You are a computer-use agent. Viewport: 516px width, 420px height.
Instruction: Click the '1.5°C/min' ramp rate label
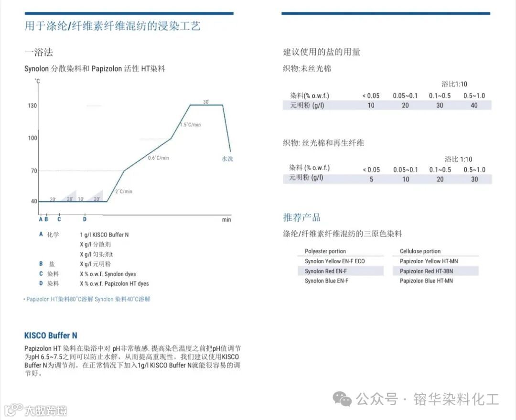[x=191, y=125]
